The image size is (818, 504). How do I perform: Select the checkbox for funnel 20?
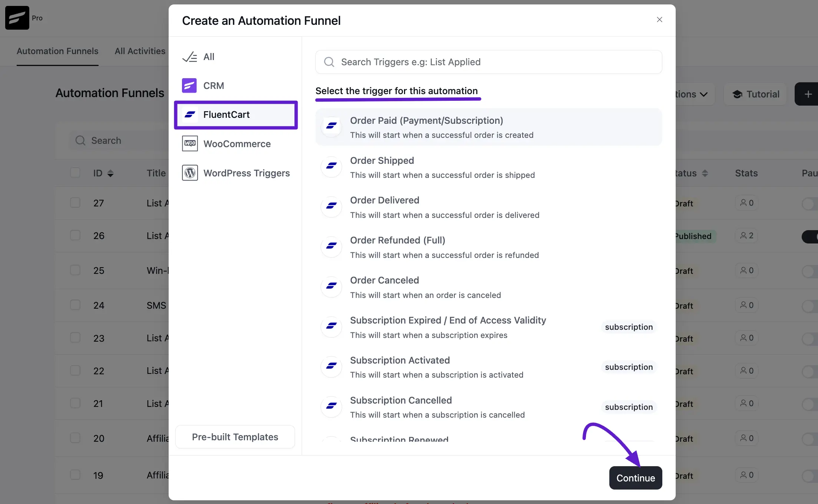(75, 438)
